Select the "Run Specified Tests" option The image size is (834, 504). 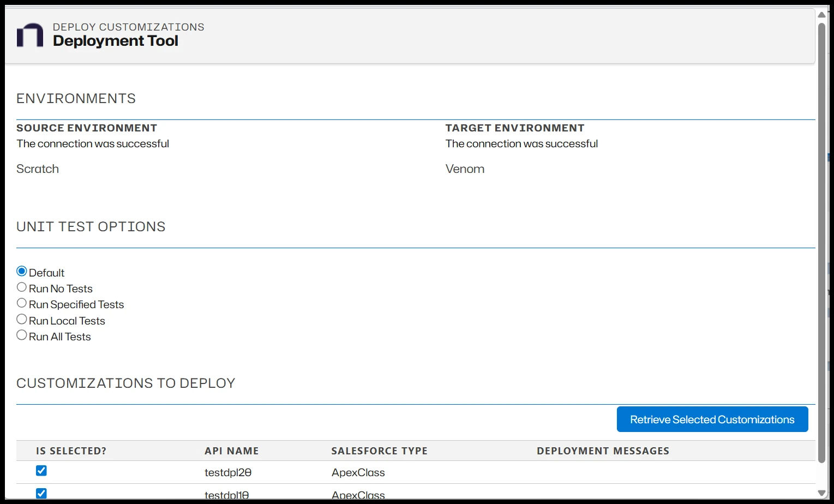click(21, 302)
